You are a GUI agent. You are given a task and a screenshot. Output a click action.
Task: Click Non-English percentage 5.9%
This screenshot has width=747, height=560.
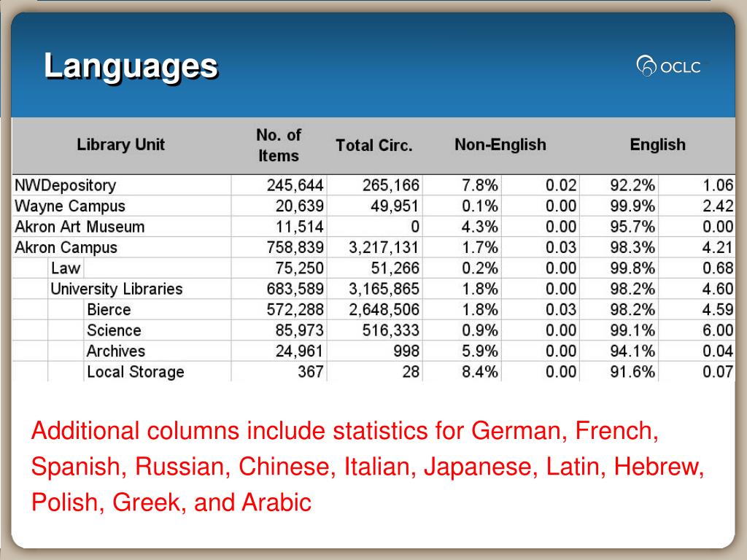(x=480, y=351)
